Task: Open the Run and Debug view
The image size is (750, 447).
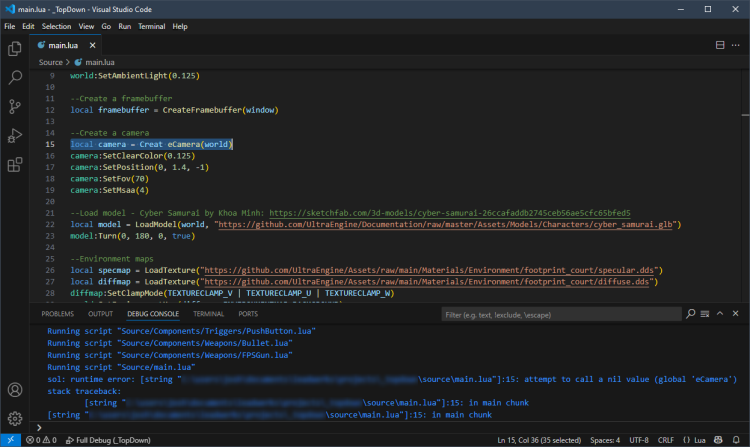Action: tap(15, 135)
